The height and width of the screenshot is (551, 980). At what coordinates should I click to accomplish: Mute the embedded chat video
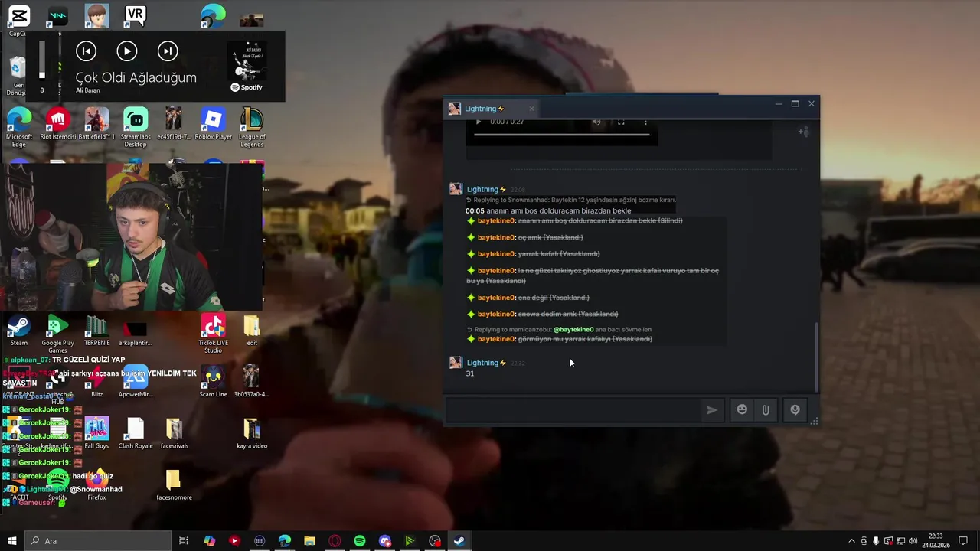[596, 122]
